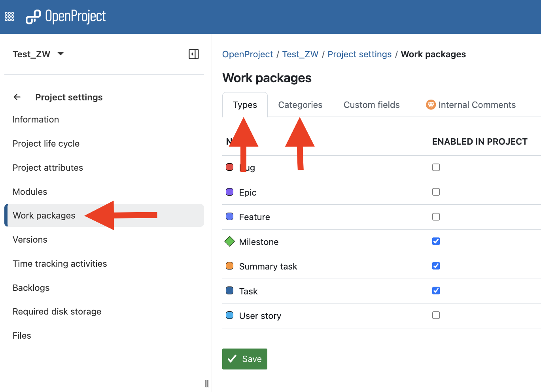Click the OpenProject logo
The width and height of the screenshot is (541, 392).
[66, 17]
